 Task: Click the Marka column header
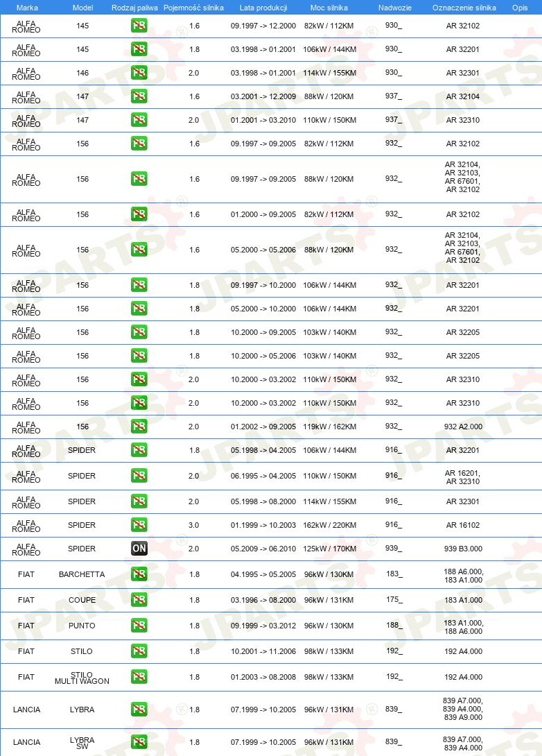(27, 8)
